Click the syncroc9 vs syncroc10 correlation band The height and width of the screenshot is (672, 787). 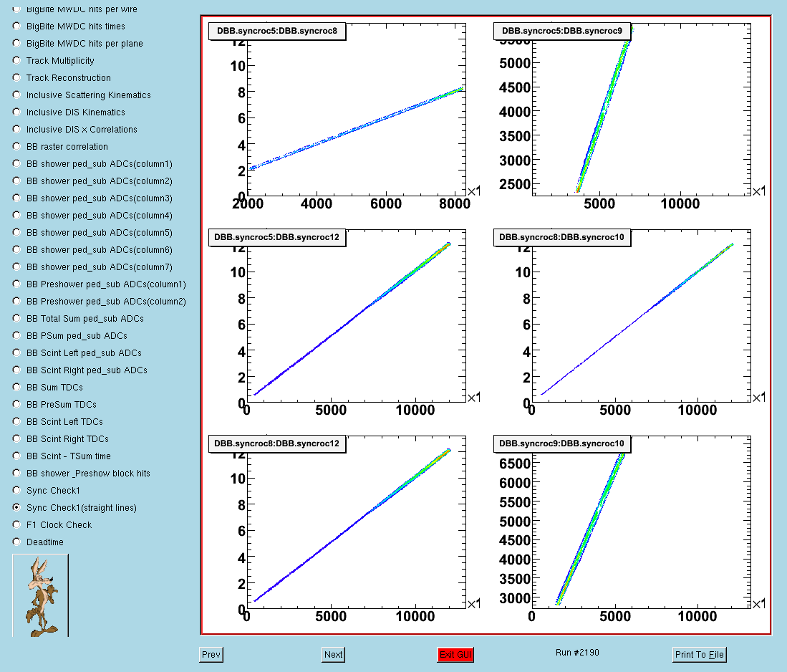(590, 529)
